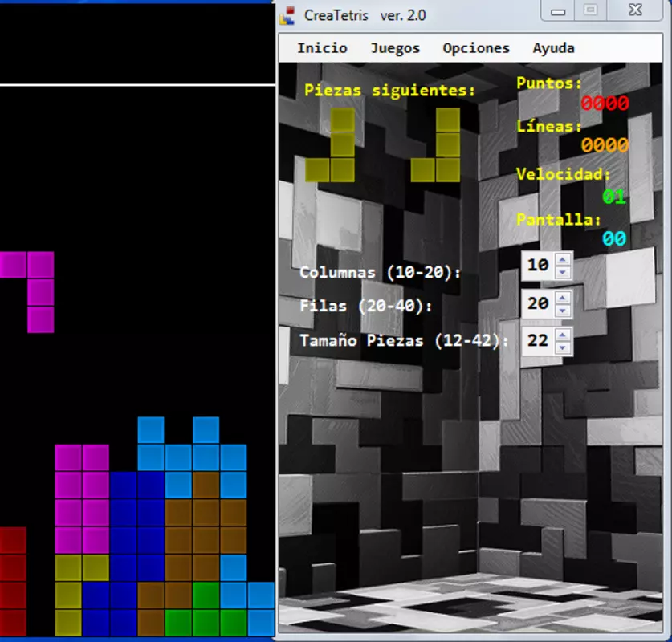Decrease the Filas value with down arrow

coord(563,311)
